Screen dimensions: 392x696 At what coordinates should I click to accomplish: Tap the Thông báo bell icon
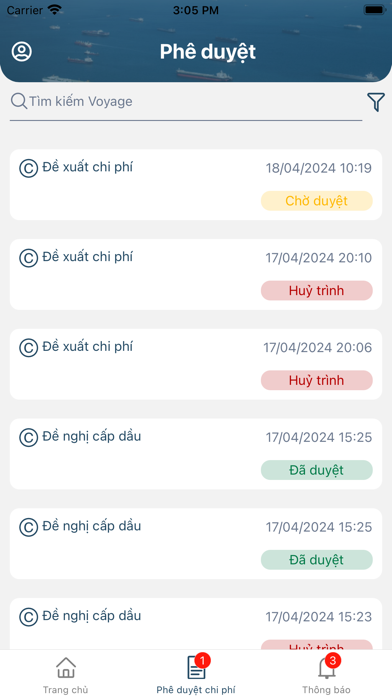pyautogui.click(x=327, y=668)
